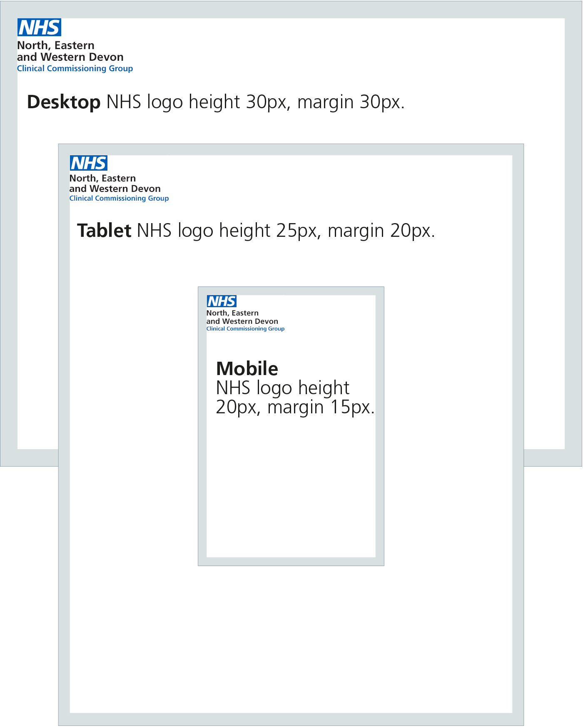Viewport: 583px width, 728px height.
Task: Click the NHS logo in the tablet frame
Action: pos(88,163)
